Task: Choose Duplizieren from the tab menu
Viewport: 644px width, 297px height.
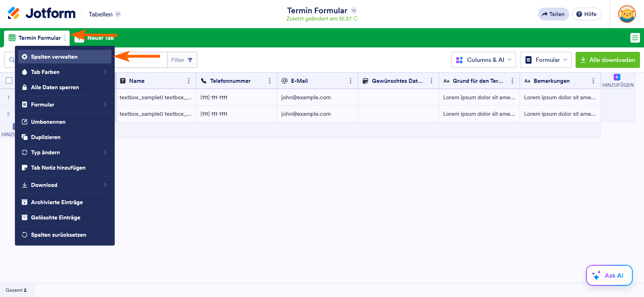Action: pos(65,137)
